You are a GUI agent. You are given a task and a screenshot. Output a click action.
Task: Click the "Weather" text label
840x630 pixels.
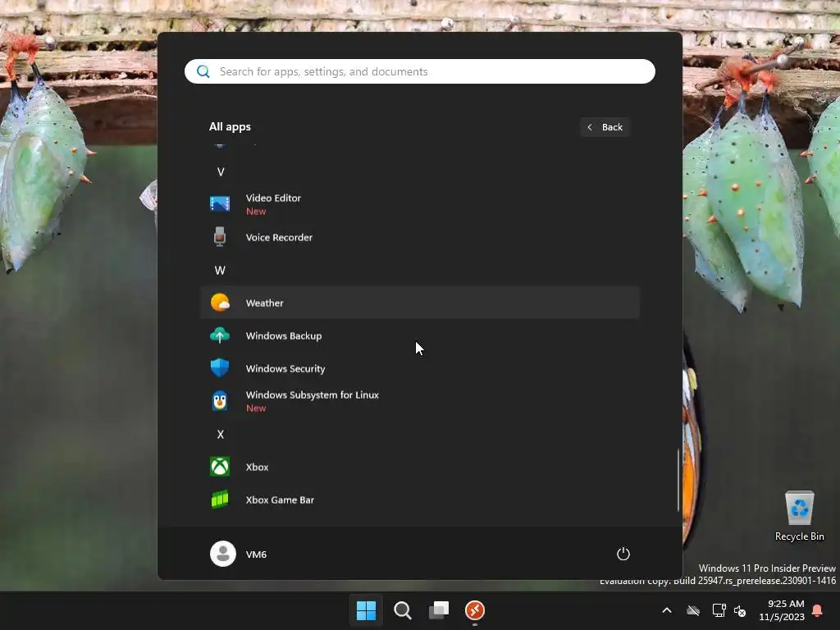point(265,303)
